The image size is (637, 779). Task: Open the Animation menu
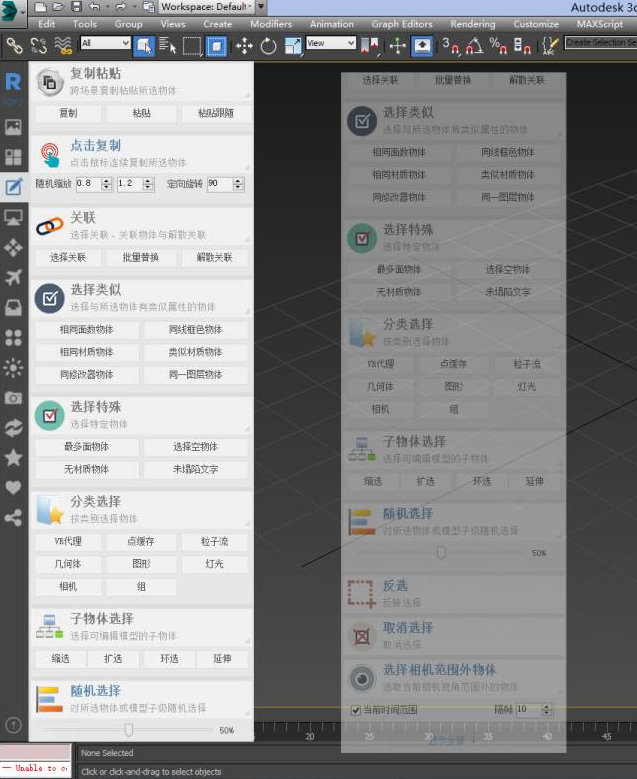pos(332,24)
